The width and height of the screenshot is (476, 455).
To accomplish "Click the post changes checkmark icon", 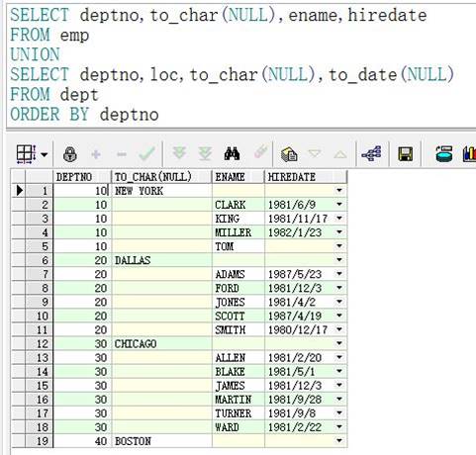I will [146, 153].
